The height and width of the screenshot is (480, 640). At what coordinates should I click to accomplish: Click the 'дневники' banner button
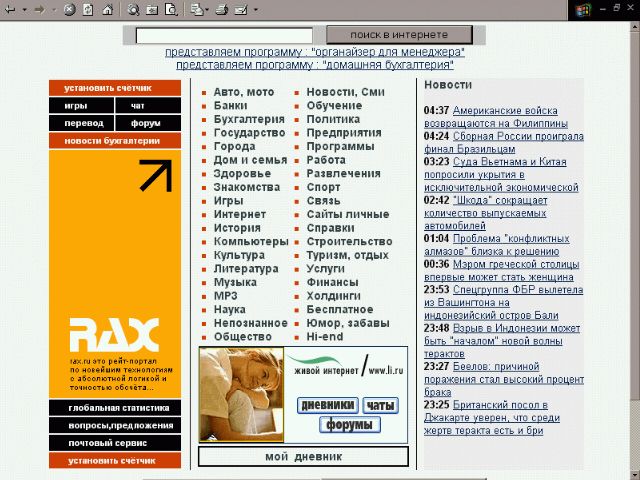point(328,405)
